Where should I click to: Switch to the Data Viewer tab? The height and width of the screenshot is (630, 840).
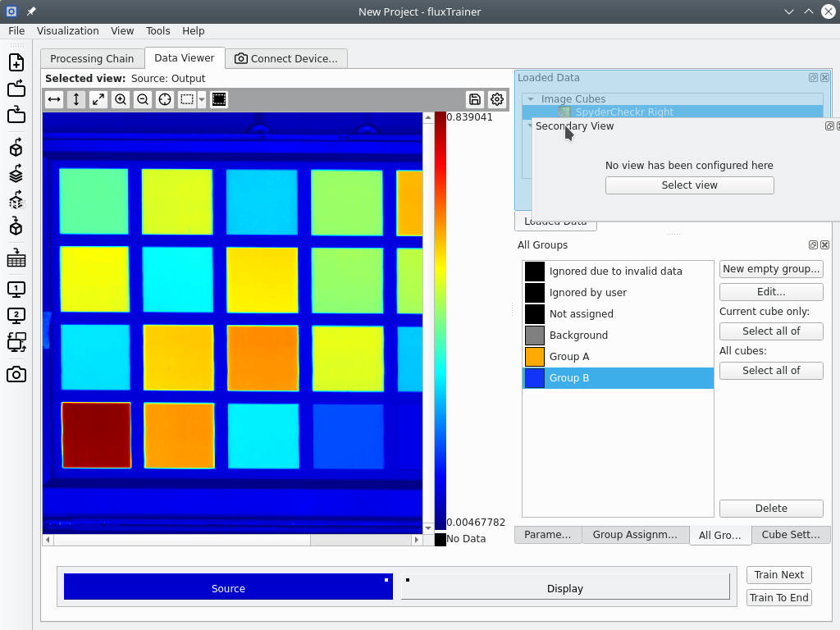[x=185, y=58]
